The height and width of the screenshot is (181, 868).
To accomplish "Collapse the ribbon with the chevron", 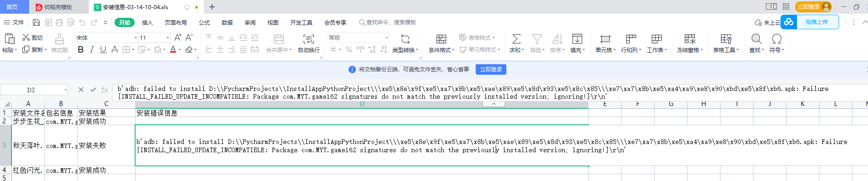I will point(865,22).
